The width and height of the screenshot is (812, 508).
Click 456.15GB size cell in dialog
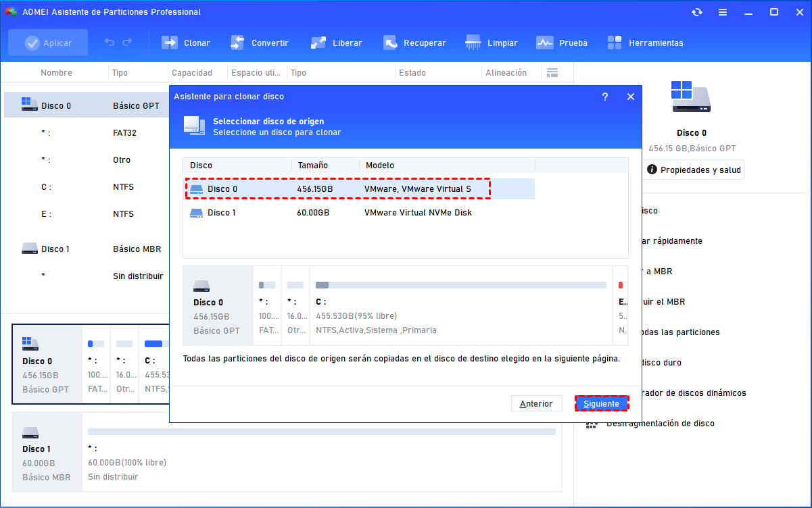(314, 189)
